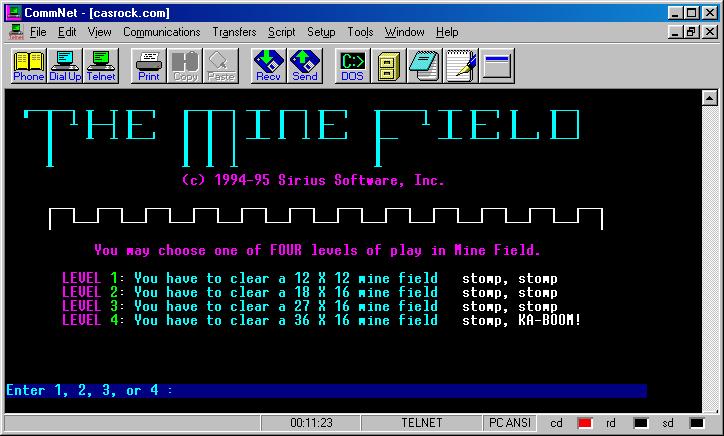Click the Copy toolbar icon
724x436 pixels.
185,66
